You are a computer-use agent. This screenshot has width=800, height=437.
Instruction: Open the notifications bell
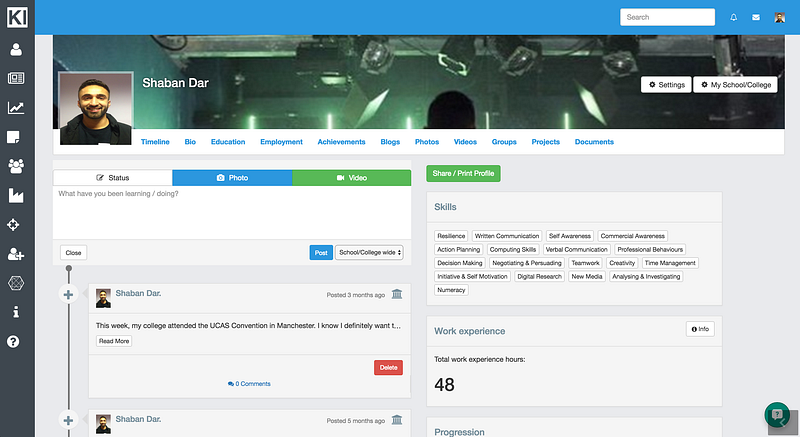tap(734, 17)
